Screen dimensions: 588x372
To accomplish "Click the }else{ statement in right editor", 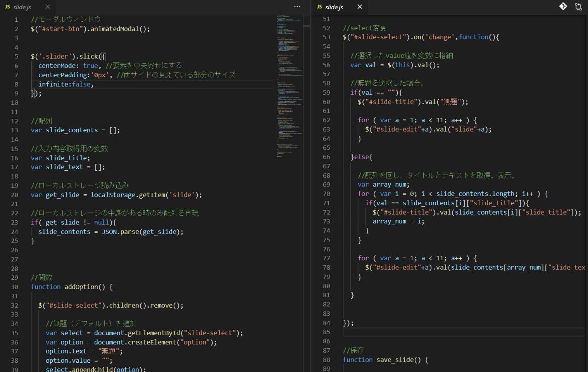I will [361, 157].
